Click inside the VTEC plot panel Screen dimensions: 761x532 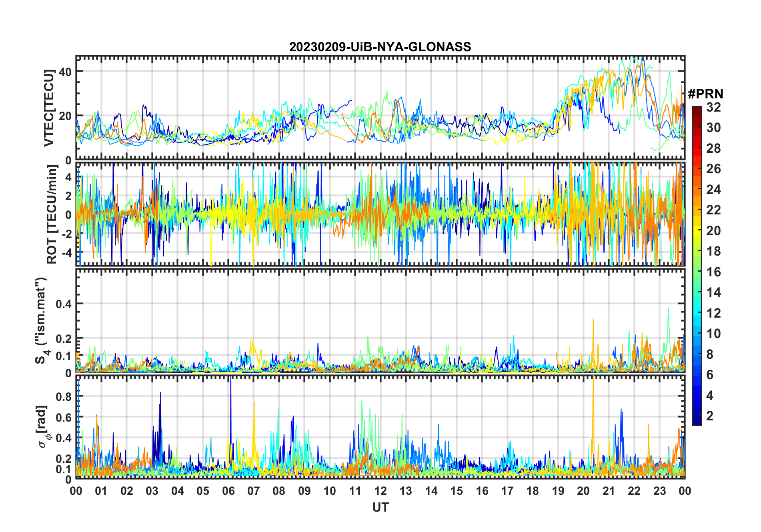click(x=380, y=108)
